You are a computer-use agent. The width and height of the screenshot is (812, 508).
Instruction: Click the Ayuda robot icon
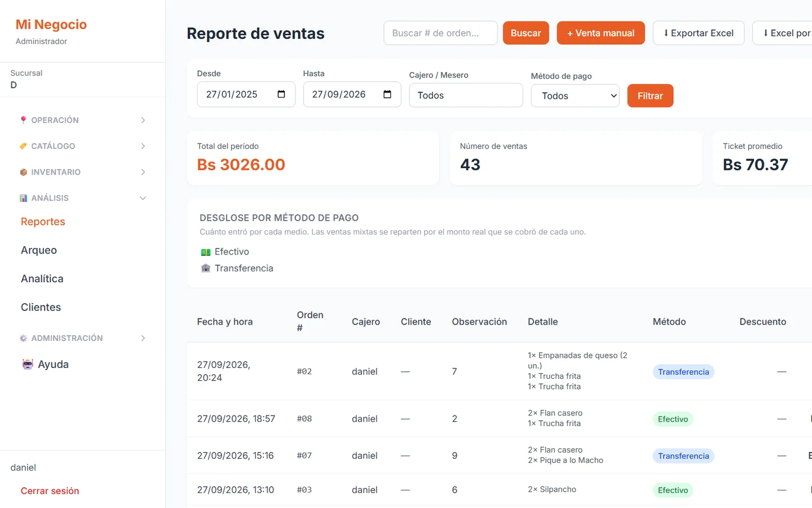28,364
